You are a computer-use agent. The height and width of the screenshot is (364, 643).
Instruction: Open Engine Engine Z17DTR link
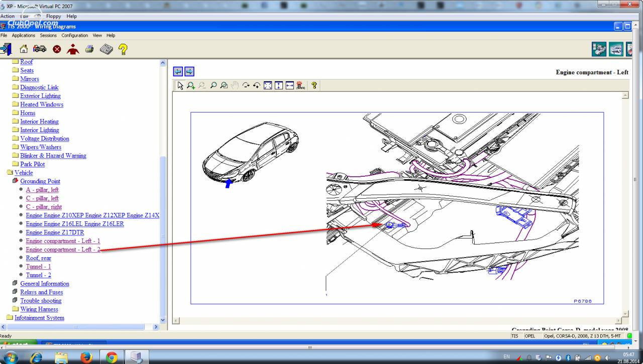tap(55, 232)
